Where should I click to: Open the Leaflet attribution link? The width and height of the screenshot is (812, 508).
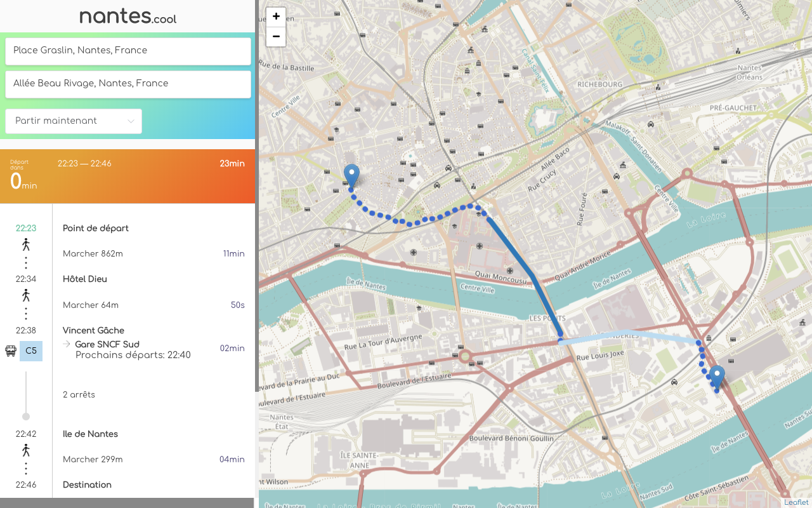(x=796, y=502)
